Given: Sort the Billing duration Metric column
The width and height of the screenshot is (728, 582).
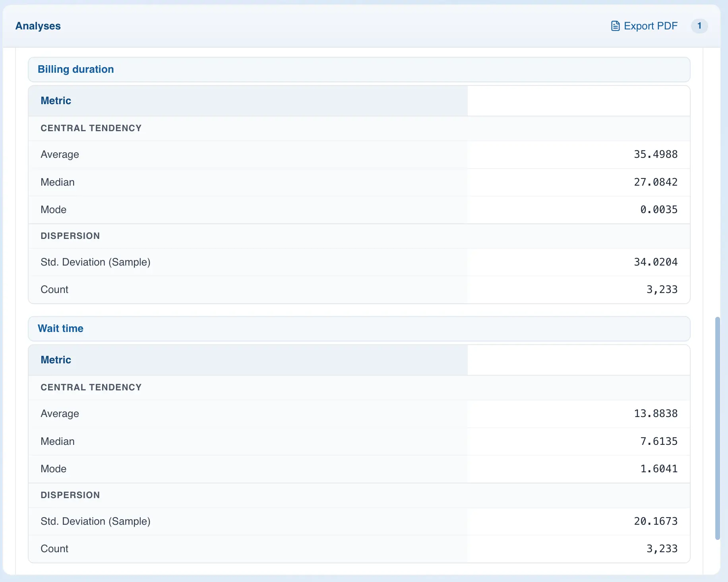Looking at the screenshot, I should click(56, 101).
